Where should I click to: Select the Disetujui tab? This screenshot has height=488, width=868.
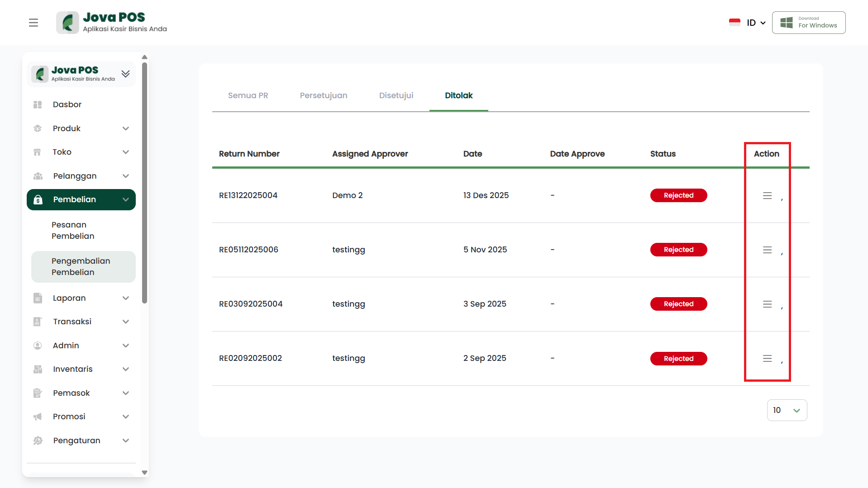[x=396, y=95]
